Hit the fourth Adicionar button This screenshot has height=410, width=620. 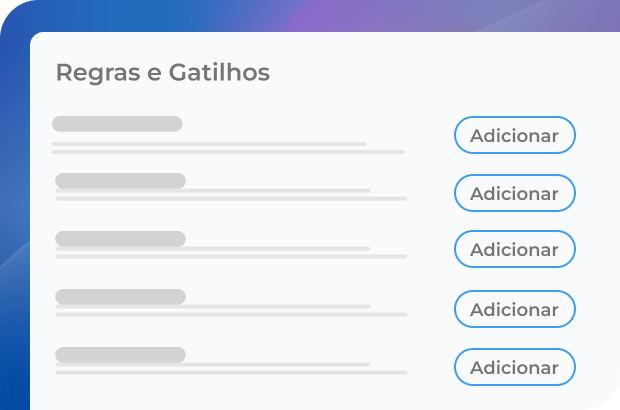pos(514,309)
